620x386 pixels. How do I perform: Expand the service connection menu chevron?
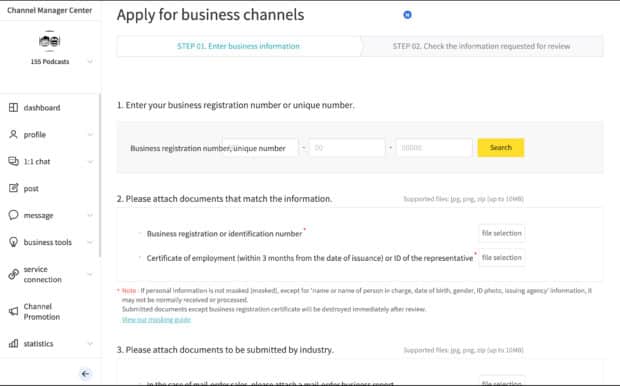tap(90, 274)
